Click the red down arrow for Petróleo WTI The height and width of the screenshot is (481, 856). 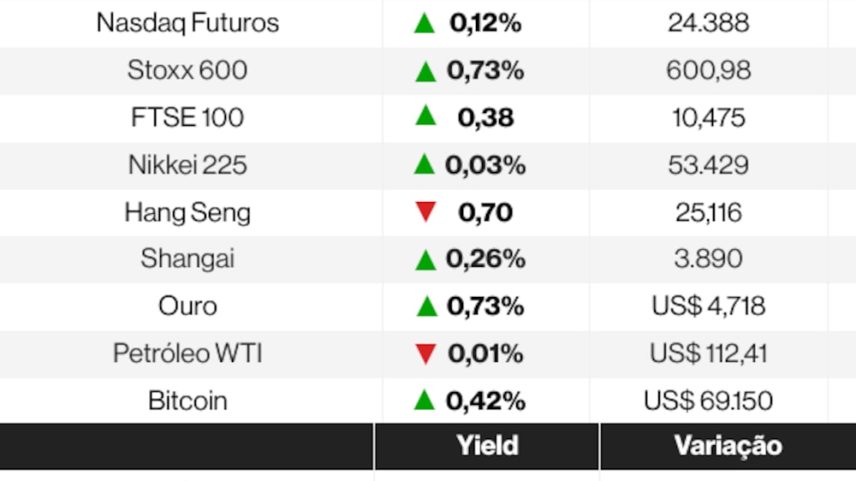pyautogui.click(x=426, y=354)
